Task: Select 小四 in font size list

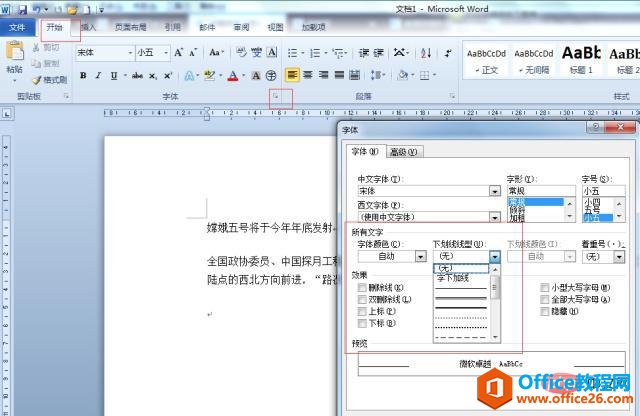Action: click(598, 202)
